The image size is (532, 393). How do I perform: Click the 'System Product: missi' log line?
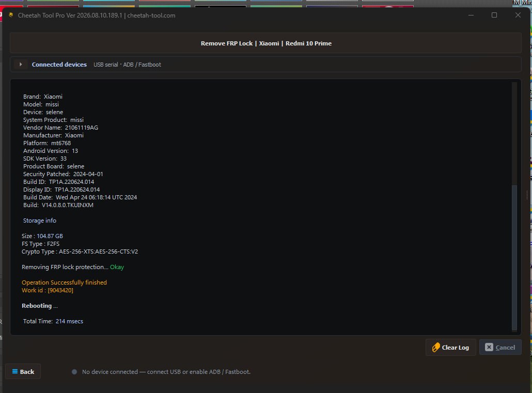(53, 120)
